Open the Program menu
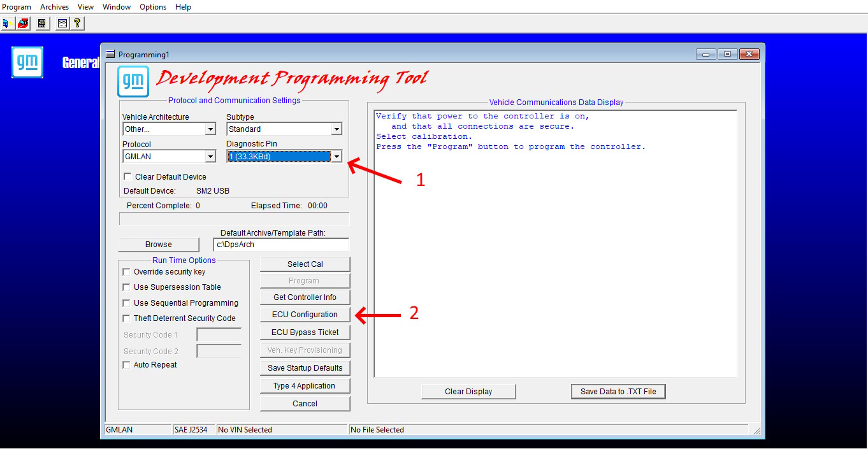 point(17,7)
